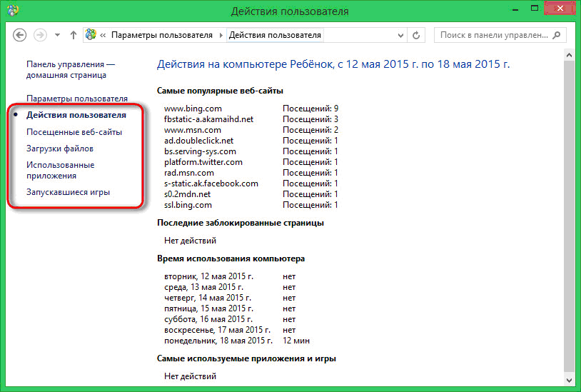Click the ad.doubleclick.net entry
This screenshot has width=581, height=392.
198,141
